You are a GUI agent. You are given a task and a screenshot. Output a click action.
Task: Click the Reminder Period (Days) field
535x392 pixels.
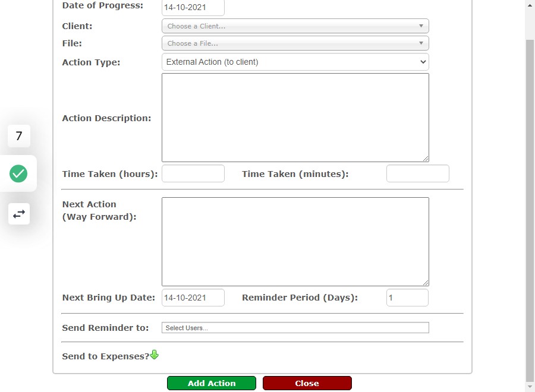407,298
